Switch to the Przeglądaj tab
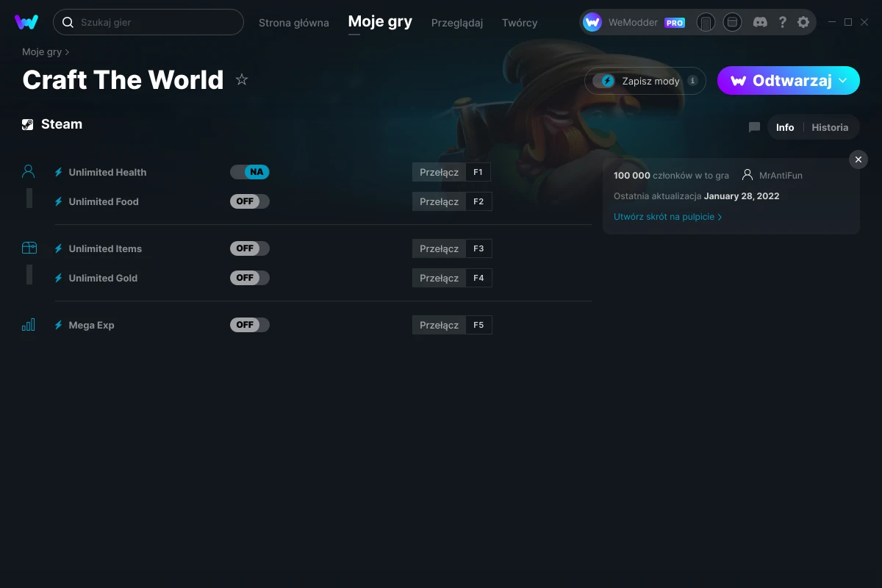The height and width of the screenshot is (588, 882). pos(457,23)
